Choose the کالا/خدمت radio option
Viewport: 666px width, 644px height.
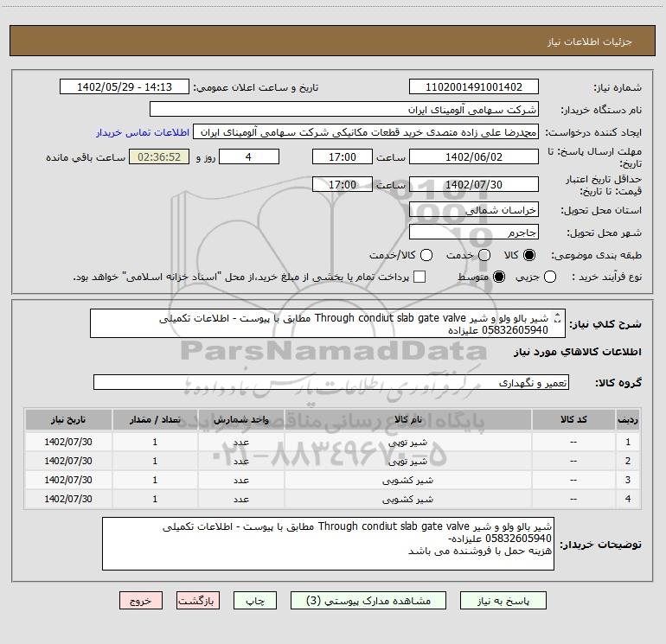(424, 255)
